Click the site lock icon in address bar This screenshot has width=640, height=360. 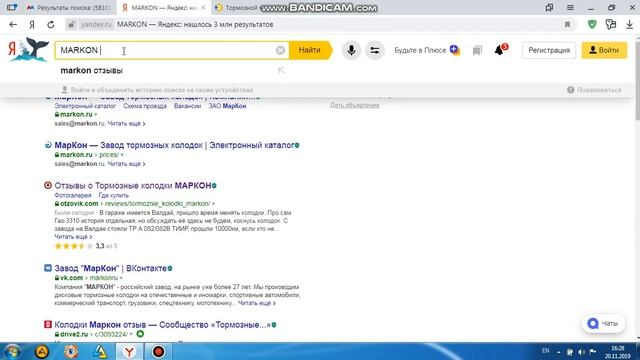(71, 24)
